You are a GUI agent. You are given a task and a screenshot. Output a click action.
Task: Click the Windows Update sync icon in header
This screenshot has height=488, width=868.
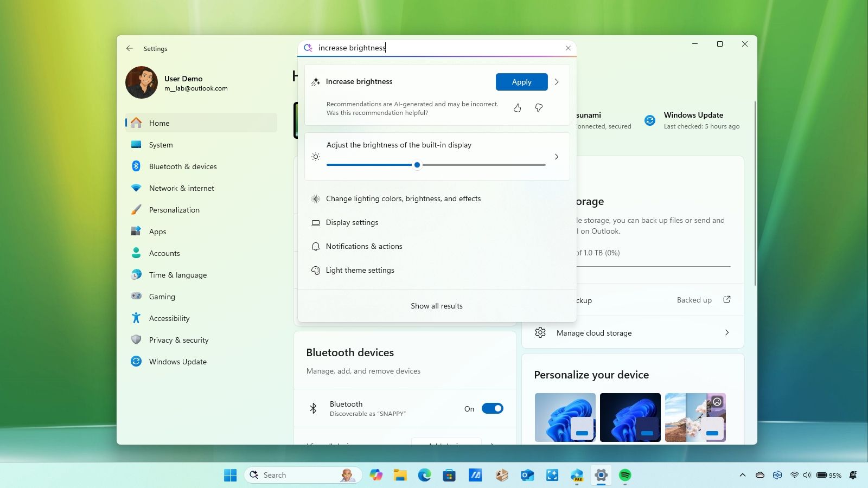pyautogui.click(x=650, y=120)
